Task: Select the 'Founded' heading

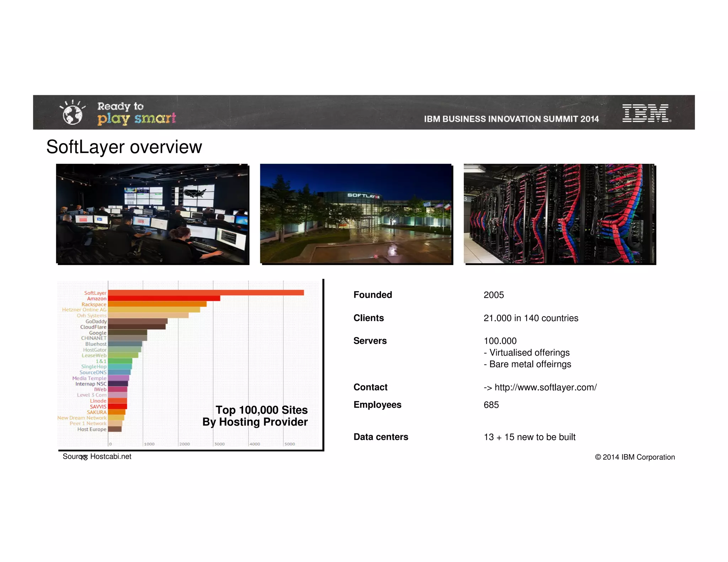Action: pyautogui.click(x=373, y=295)
